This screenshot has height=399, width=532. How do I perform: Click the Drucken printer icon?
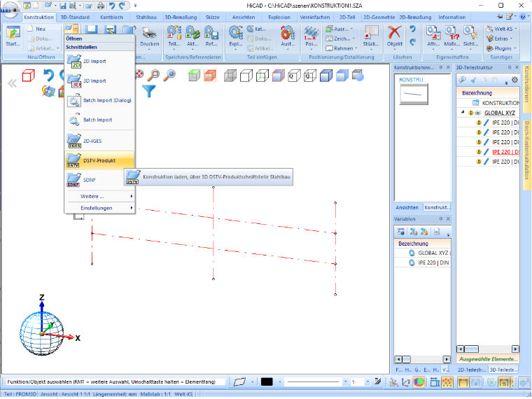pos(149,37)
